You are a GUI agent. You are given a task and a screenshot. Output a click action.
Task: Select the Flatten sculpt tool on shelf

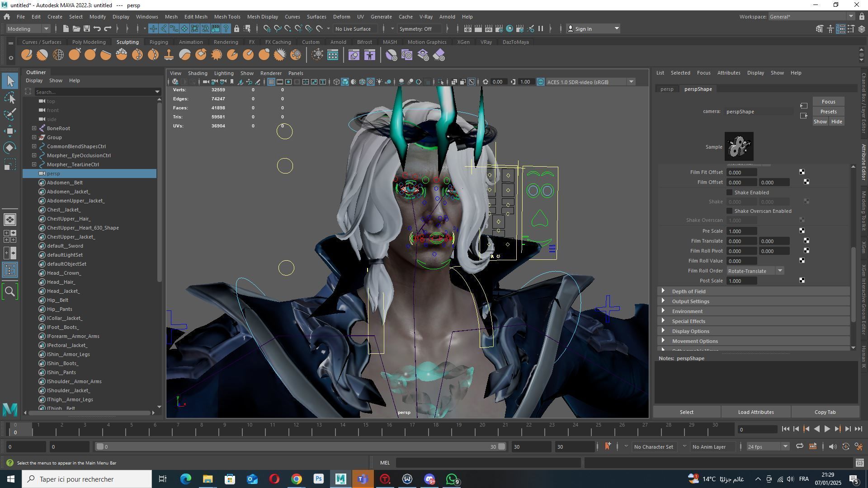point(106,55)
